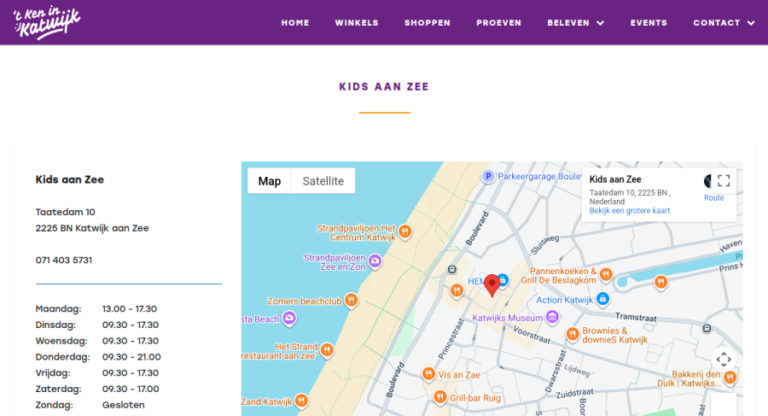Click the Voorstraat street label on map
768x416 pixels.
[x=532, y=335]
